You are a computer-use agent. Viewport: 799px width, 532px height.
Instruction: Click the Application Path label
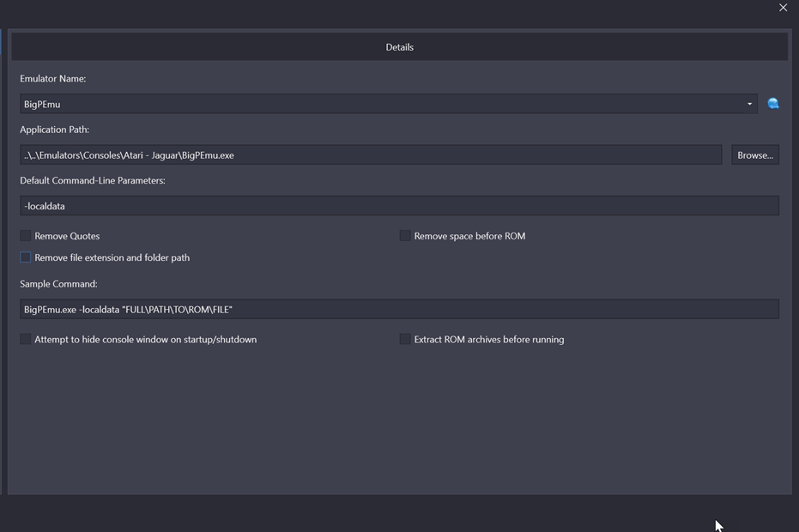(55, 130)
